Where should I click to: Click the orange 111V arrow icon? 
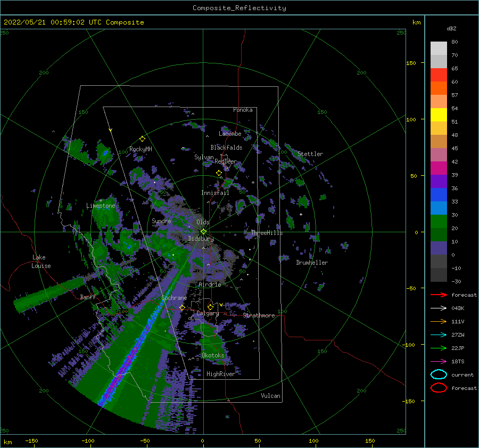tap(439, 321)
